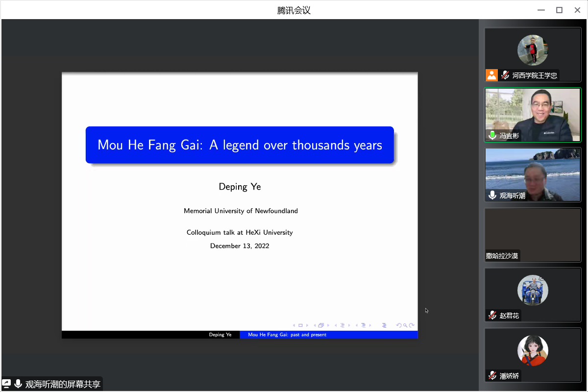Select the 观海听潮 participant video tile

click(x=533, y=174)
